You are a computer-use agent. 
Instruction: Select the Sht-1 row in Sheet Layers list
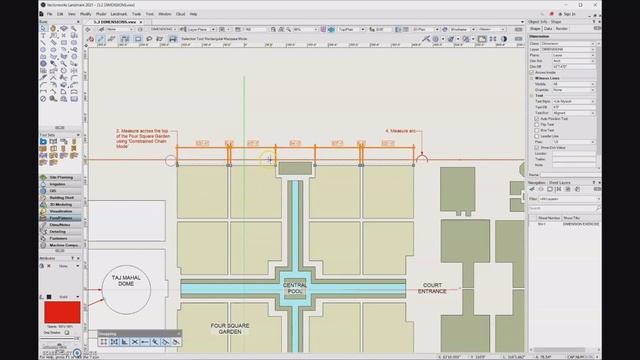click(x=564, y=224)
